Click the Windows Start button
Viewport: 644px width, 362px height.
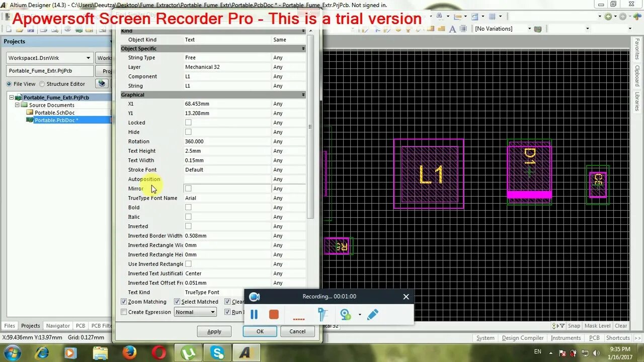12,352
